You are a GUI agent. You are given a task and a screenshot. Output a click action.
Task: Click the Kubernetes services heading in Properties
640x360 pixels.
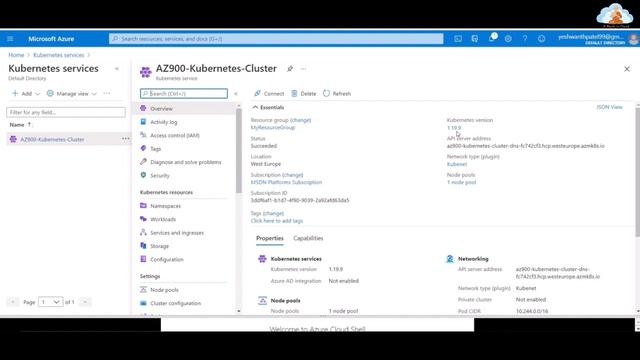296,259
